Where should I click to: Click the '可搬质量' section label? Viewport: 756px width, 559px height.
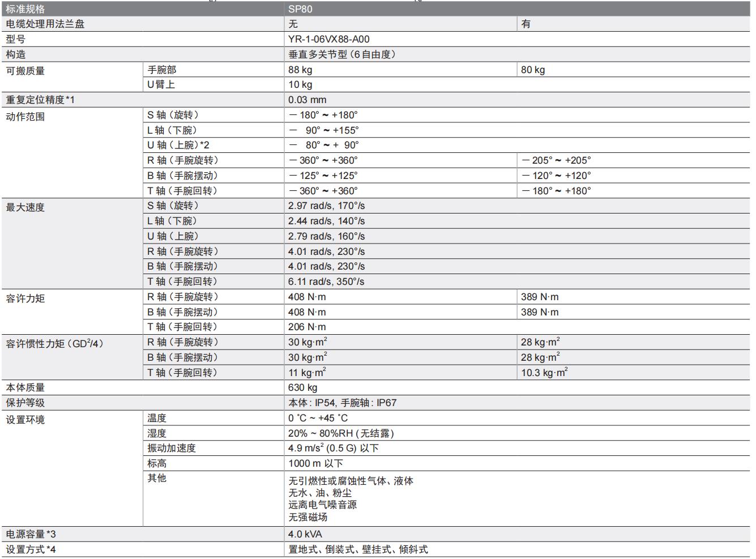25,71
